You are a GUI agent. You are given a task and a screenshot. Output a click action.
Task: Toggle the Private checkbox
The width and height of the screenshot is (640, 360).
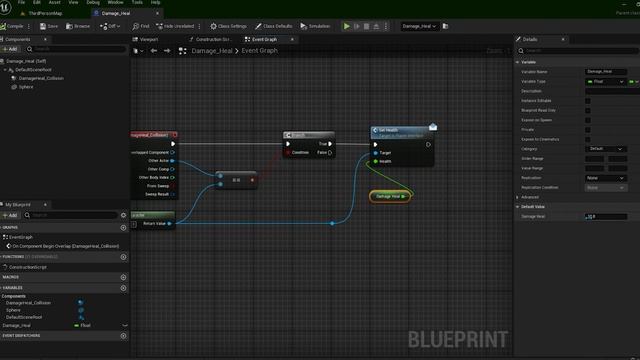pyautogui.click(x=588, y=129)
